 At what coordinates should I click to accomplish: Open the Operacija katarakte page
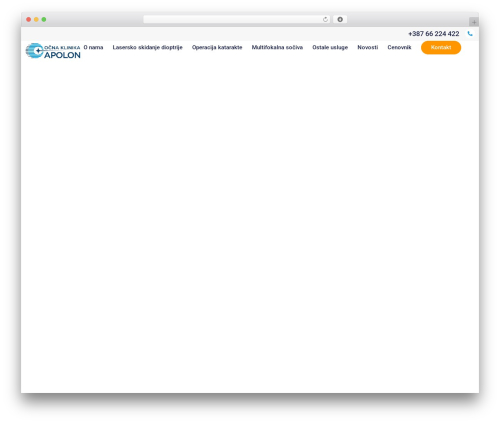(x=217, y=47)
